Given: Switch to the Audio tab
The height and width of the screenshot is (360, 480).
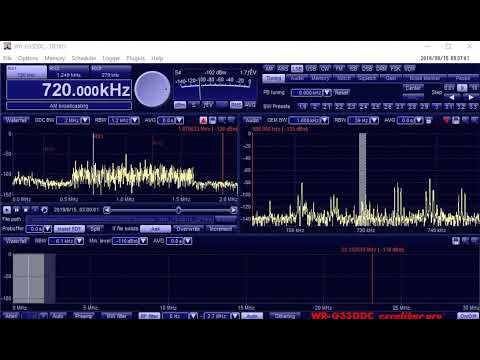Looking at the screenshot, I should point(297,78).
